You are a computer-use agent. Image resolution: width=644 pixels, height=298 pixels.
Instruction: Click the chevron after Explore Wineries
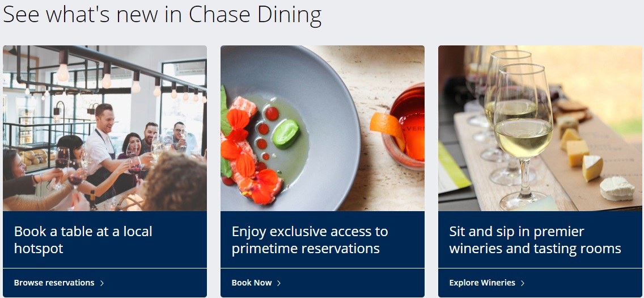pos(523,283)
